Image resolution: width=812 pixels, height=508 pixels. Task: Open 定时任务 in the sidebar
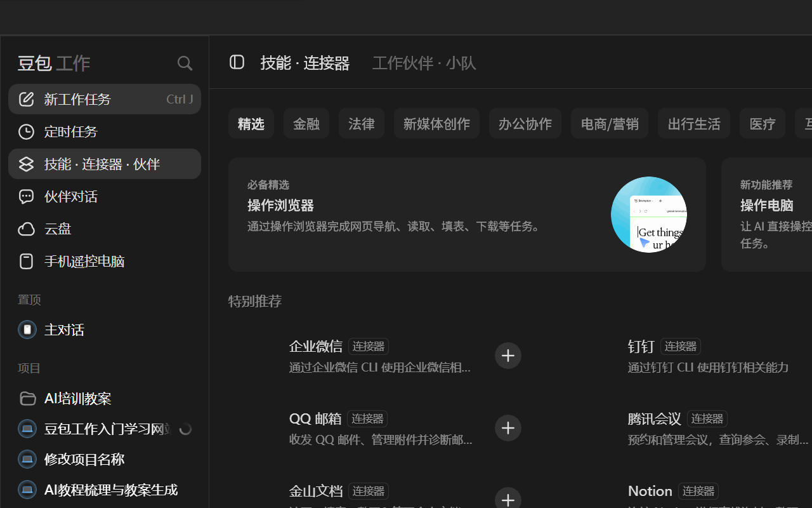click(105, 131)
